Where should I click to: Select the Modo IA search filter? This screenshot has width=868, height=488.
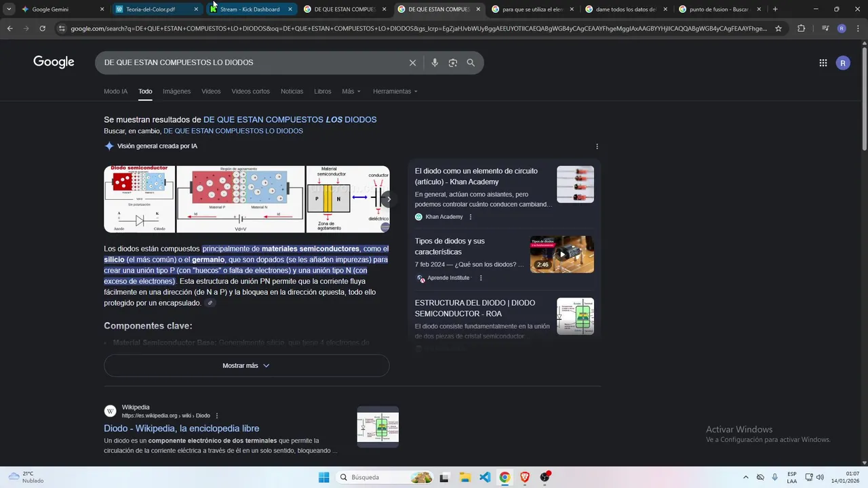click(115, 91)
